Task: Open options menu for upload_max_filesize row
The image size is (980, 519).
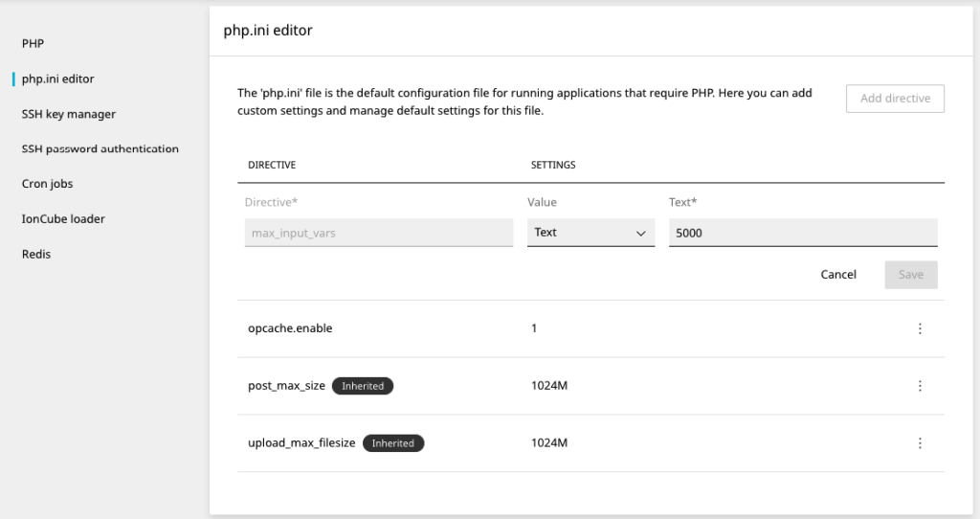Action: (920, 443)
